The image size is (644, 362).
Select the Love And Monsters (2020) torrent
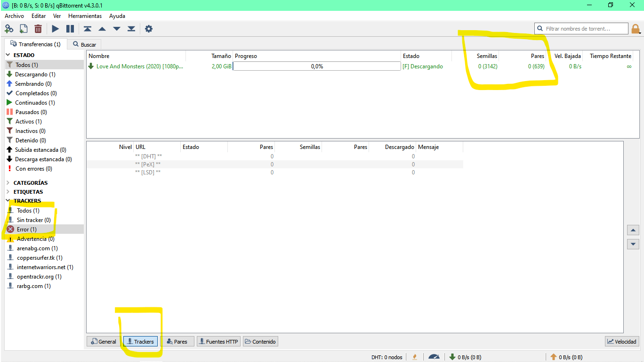pyautogui.click(x=139, y=66)
